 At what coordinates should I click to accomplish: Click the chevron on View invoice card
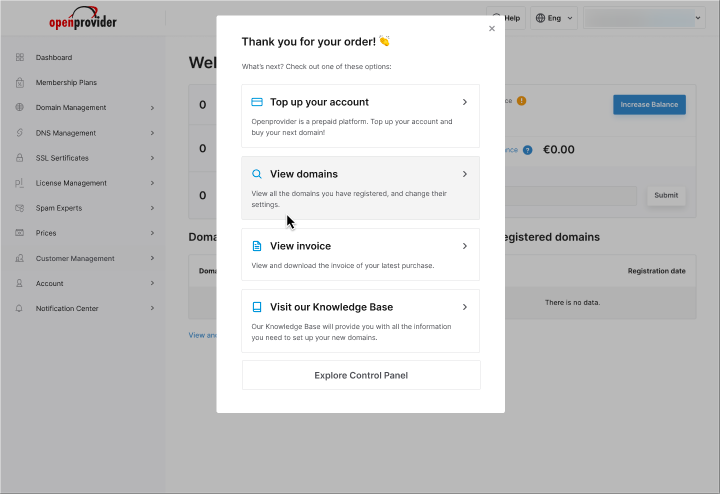pyautogui.click(x=465, y=246)
